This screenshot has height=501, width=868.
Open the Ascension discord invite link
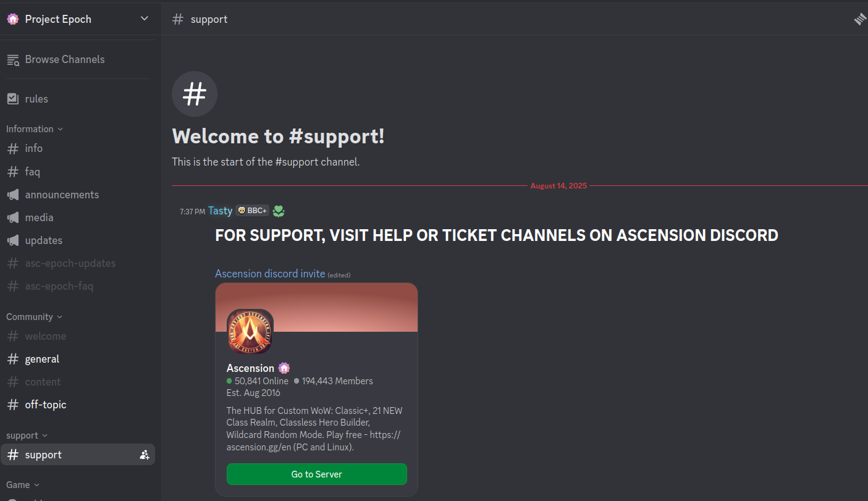click(270, 273)
